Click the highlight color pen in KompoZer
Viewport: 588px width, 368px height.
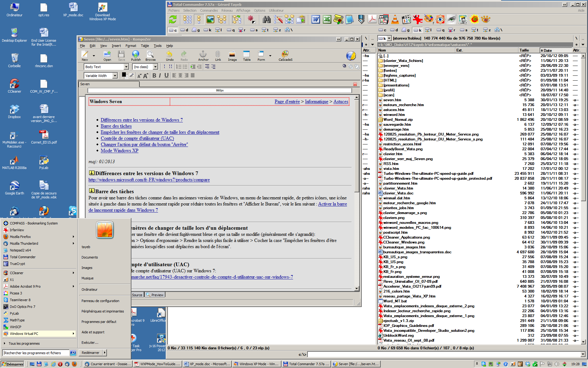click(x=132, y=75)
